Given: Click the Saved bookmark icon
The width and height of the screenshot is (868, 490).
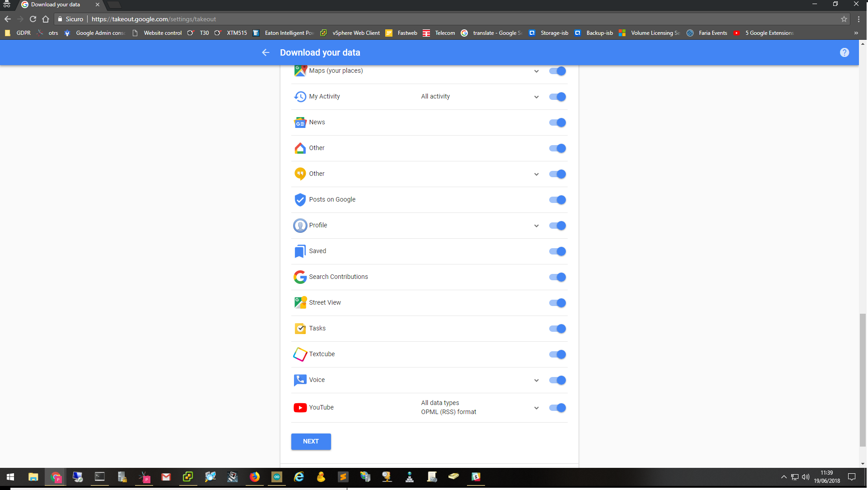Looking at the screenshot, I should coord(300,251).
